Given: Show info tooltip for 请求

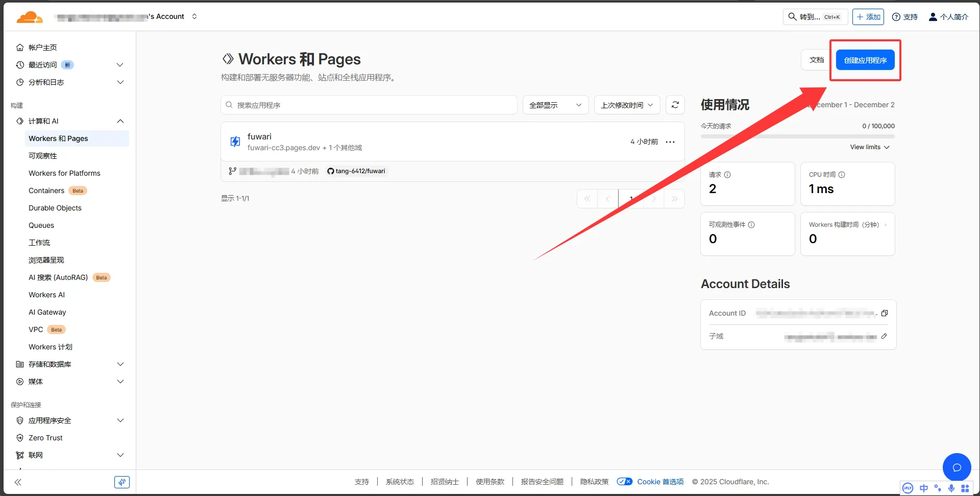Looking at the screenshot, I should [x=727, y=175].
